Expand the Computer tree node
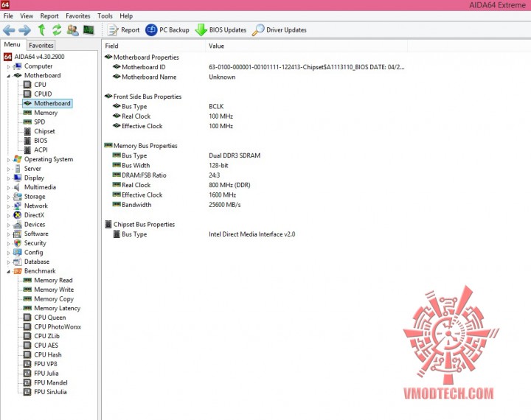Screen dimensions: 531x420 [9, 66]
